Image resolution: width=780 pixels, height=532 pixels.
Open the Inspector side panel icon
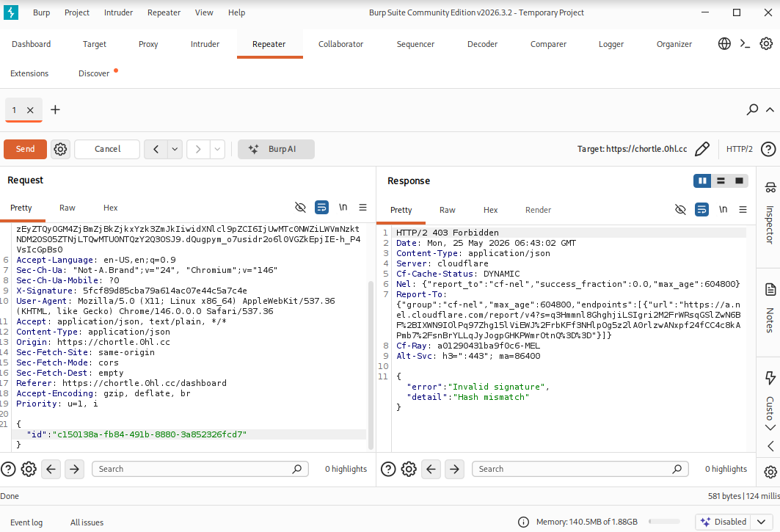coord(770,188)
